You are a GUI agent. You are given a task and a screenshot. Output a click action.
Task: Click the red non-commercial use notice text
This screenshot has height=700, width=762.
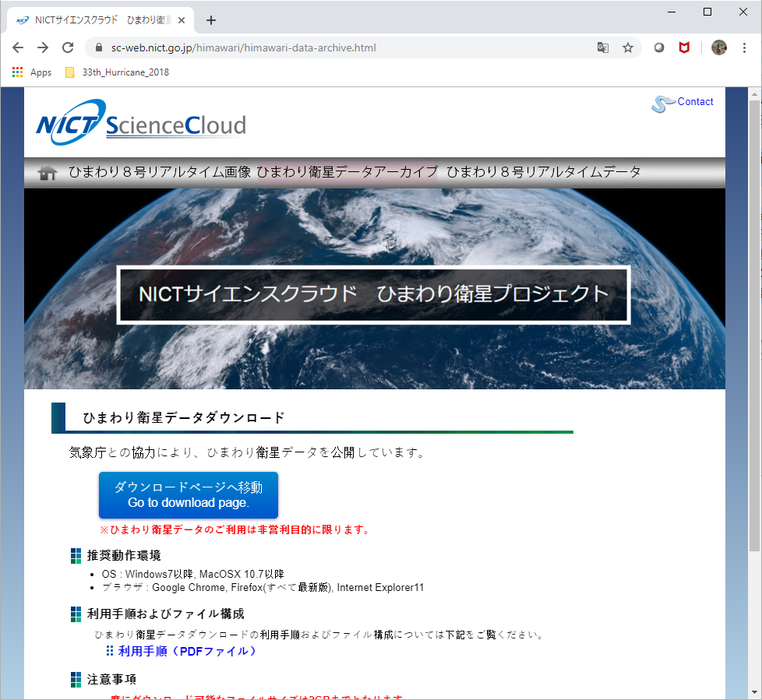[x=235, y=529]
